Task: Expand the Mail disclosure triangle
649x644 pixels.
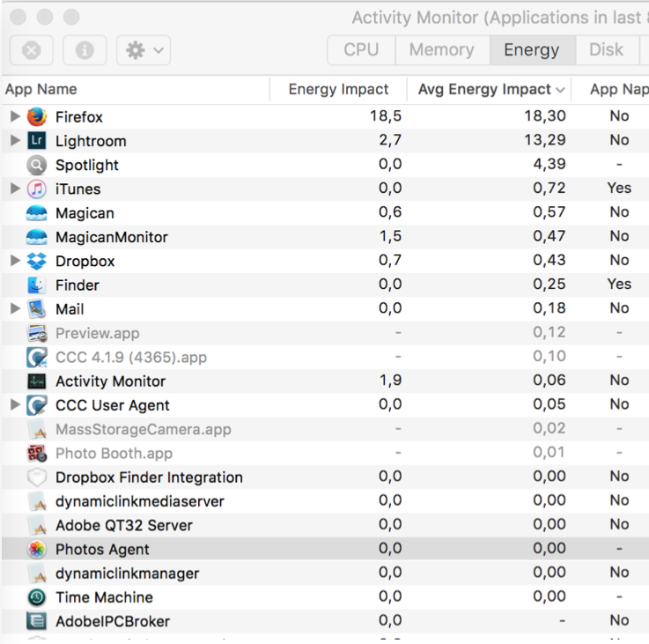Action: [x=15, y=308]
